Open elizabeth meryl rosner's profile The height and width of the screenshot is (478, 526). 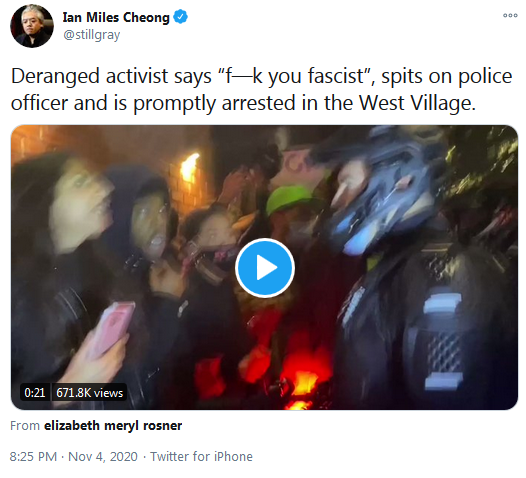[x=113, y=425]
